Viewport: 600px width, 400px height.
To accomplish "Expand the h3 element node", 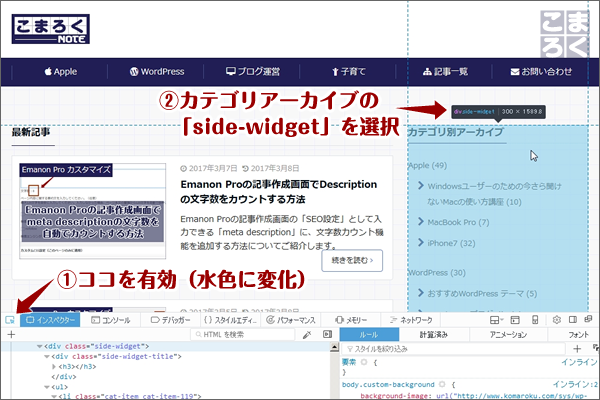I will pos(54,367).
